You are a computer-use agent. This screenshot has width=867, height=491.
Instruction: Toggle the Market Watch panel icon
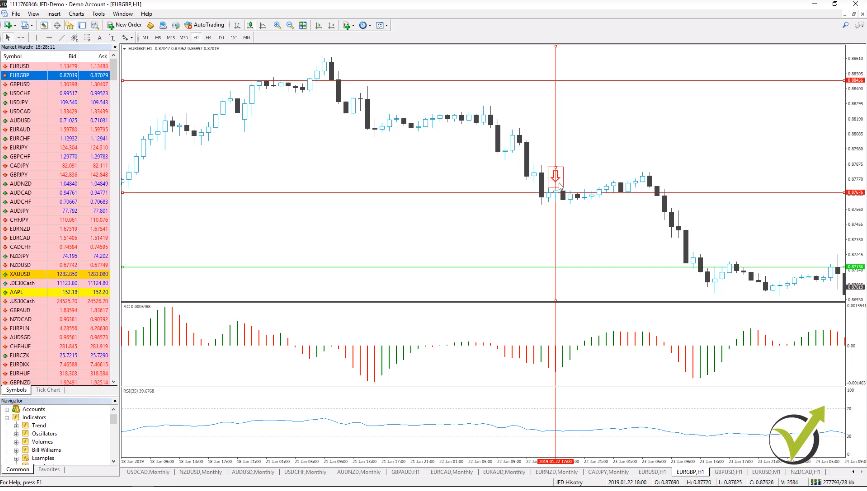click(x=44, y=25)
